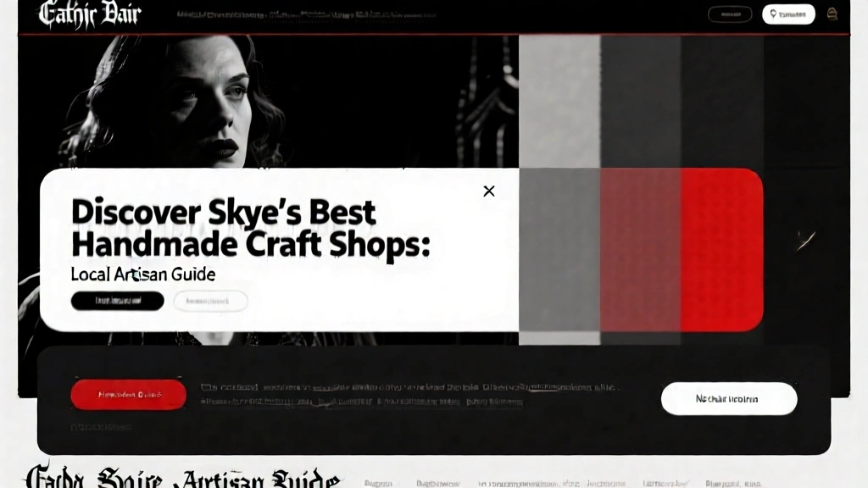Click the icon at far right of header
Viewport: 868px width, 488px height.
(832, 14)
